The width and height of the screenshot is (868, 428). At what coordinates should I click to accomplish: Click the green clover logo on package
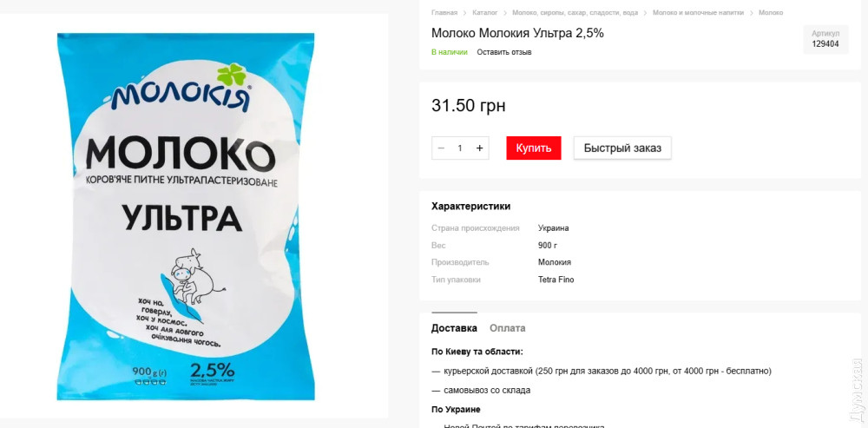pyautogui.click(x=231, y=75)
